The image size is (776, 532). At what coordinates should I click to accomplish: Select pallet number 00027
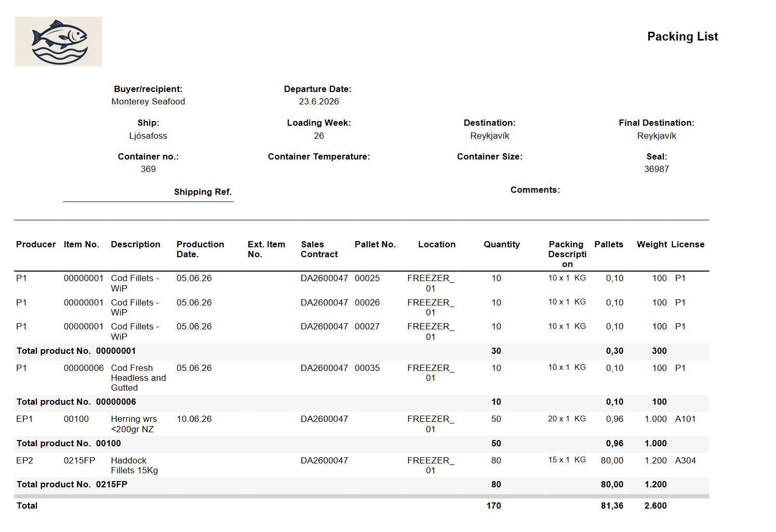[367, 326]
